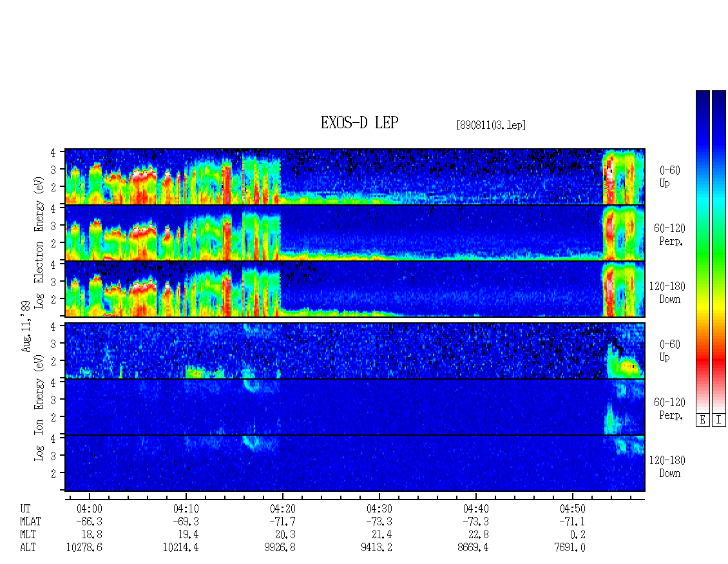The width and height of the screenshot is (728, 564).
Task: Click the boxed I label under the colorbar
Action: tap(719, 420)
